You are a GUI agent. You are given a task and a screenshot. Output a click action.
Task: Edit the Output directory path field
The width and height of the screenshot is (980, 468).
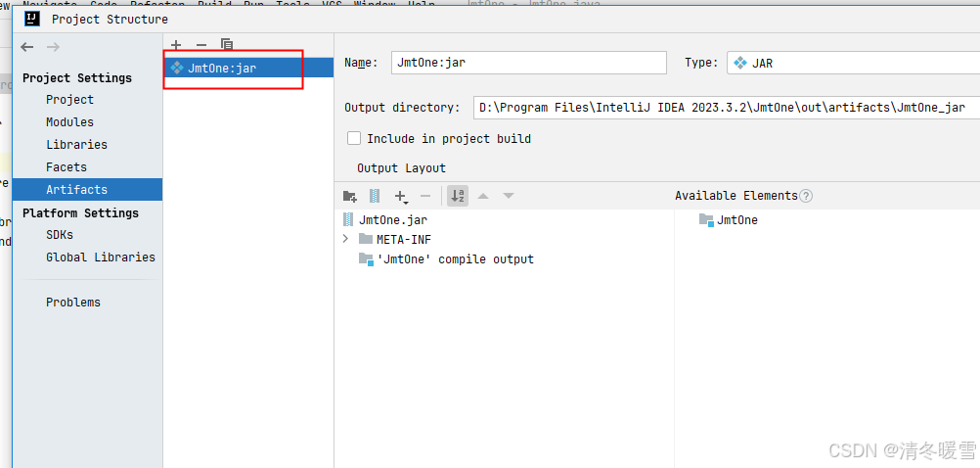[x=727, y=108]
